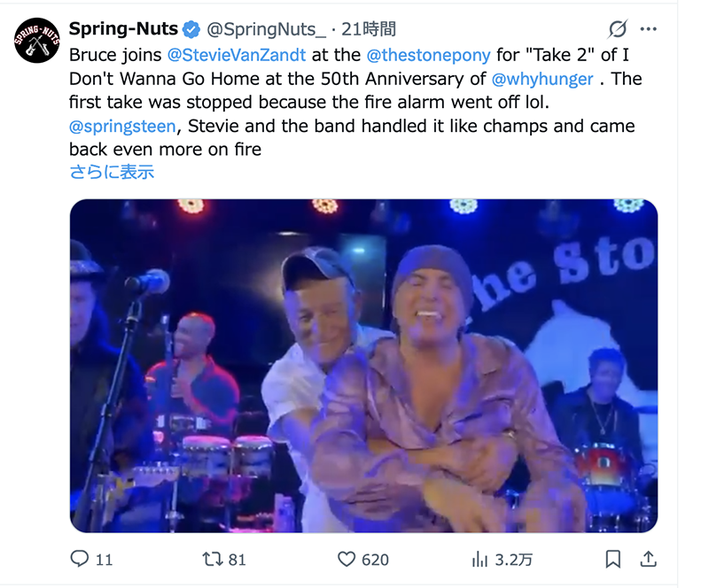Viewport: 709px width, 588px height.
Task: Bookmark this tweet
Action: pyautogui.click(x=612, y=559)
